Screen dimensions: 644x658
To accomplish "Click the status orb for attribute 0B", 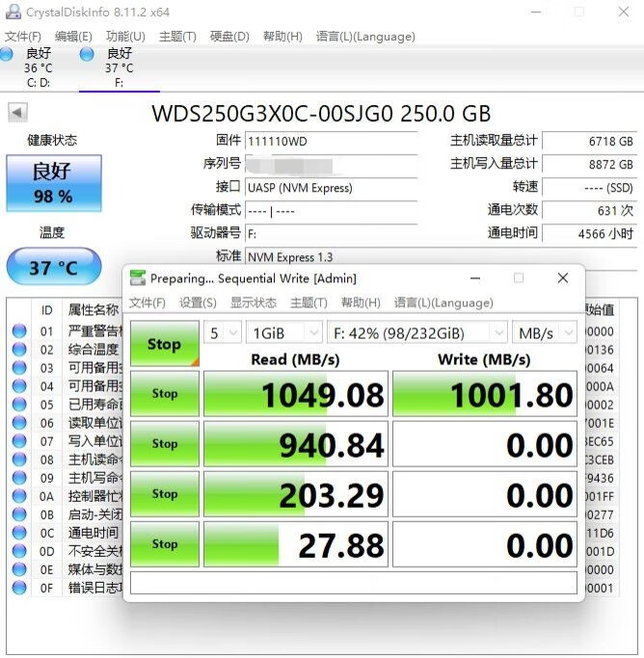I will (x=19, y=514).
